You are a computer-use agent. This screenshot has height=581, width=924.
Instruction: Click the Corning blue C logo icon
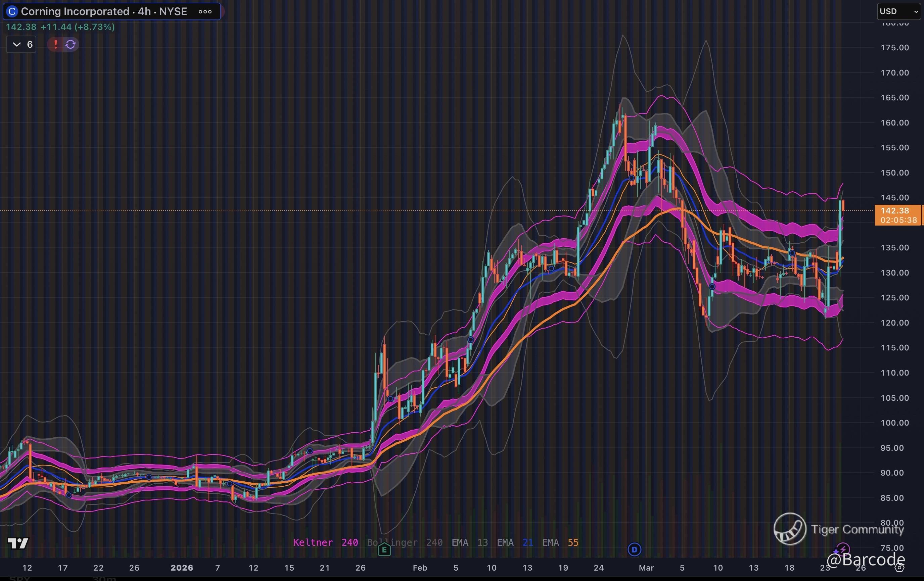pyautogui.click(x=12, y=11)
